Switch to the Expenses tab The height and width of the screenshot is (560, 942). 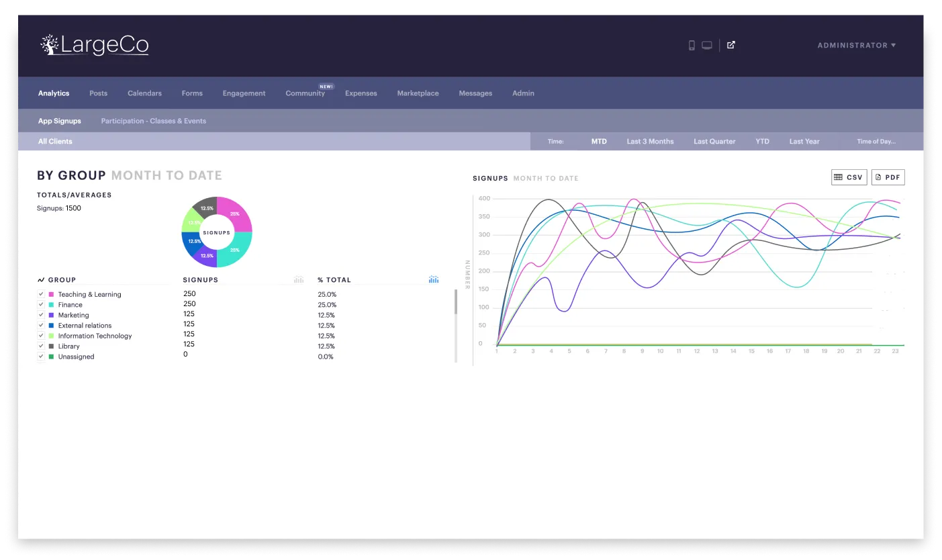(x=361, y=93)
